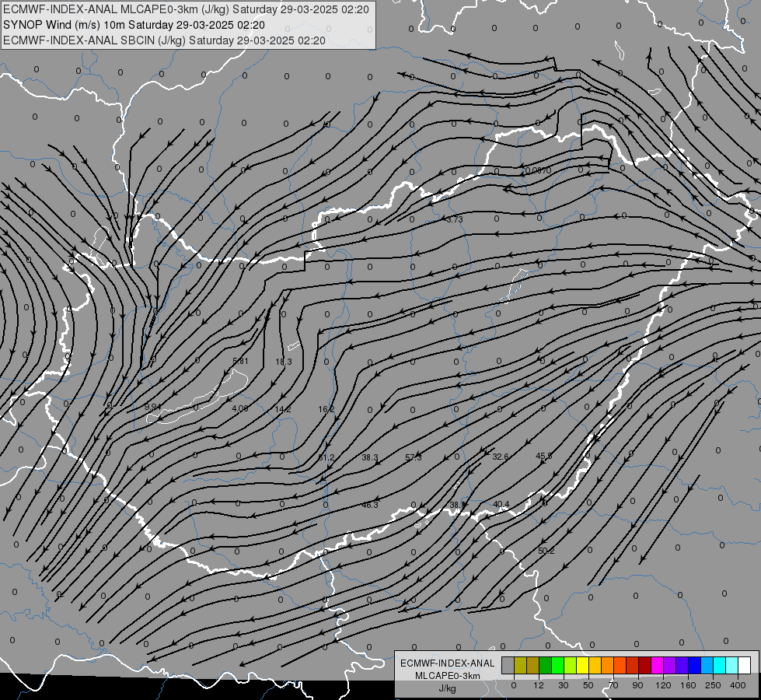Screen dimensions: 761x700
Task: Select the 50.2 data value on map
Action: click(546, 551)
